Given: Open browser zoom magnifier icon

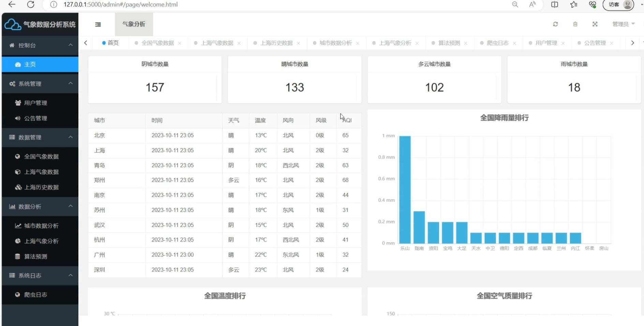Looking at the screenshot, I should point(515,4).
